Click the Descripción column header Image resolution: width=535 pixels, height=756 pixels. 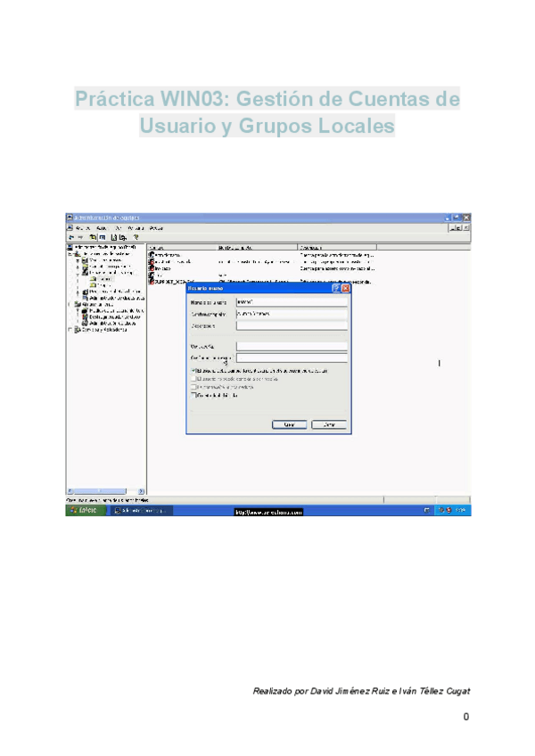point(337,247)
